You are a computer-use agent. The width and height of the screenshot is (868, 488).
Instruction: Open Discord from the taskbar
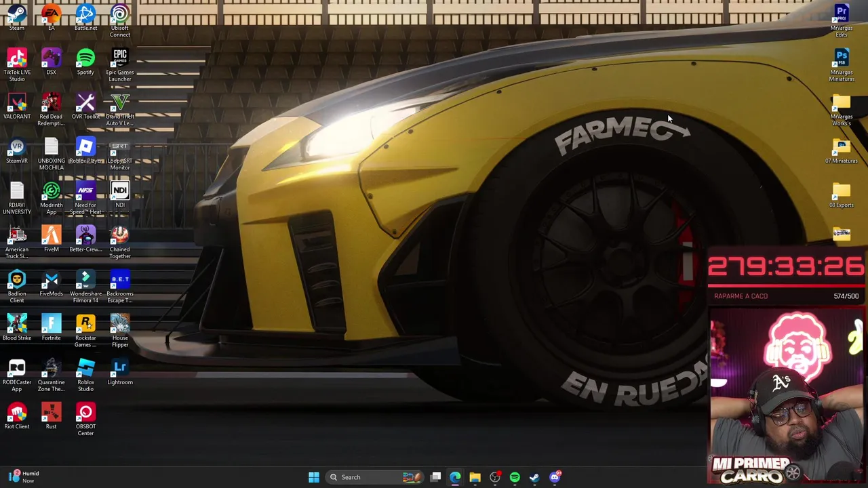tap(555, 477)
